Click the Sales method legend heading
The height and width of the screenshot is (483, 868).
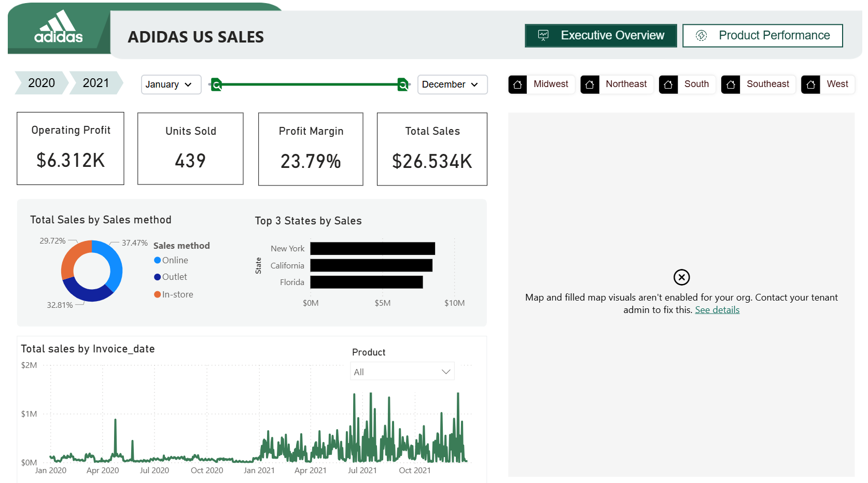[x=181, y=246]
